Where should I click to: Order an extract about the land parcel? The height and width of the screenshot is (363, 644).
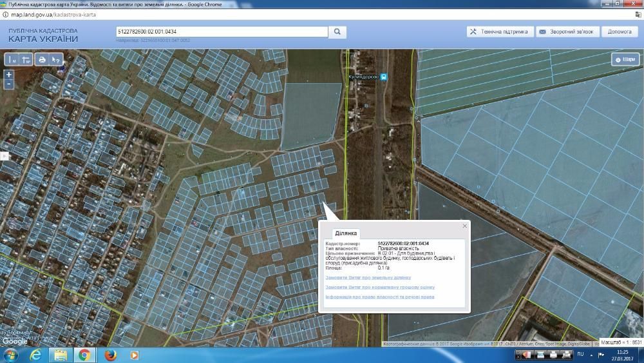coord(368,277)
